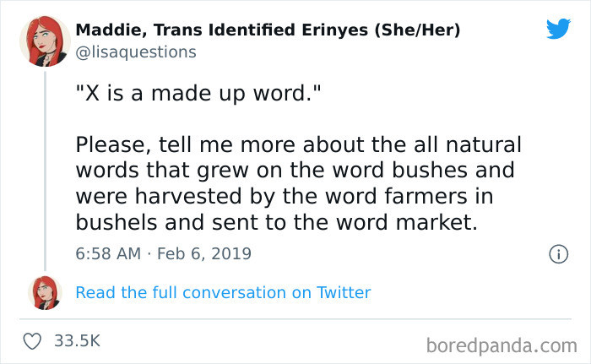Open the tweet info icon

558,254
